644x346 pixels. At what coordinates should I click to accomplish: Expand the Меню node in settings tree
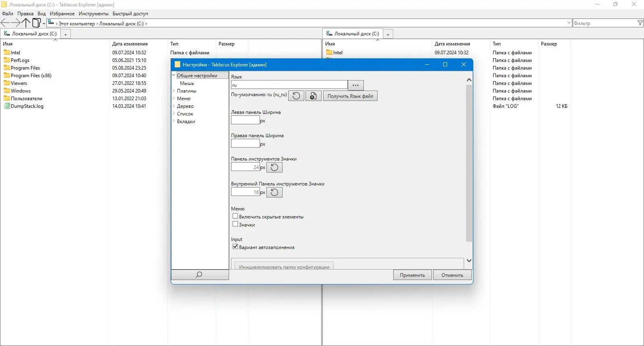174,98
